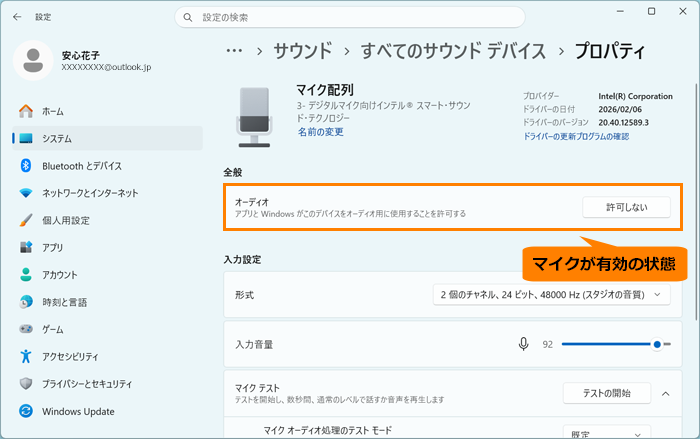Click the user profile avatar
700x439 pixels.
point(33,60)
